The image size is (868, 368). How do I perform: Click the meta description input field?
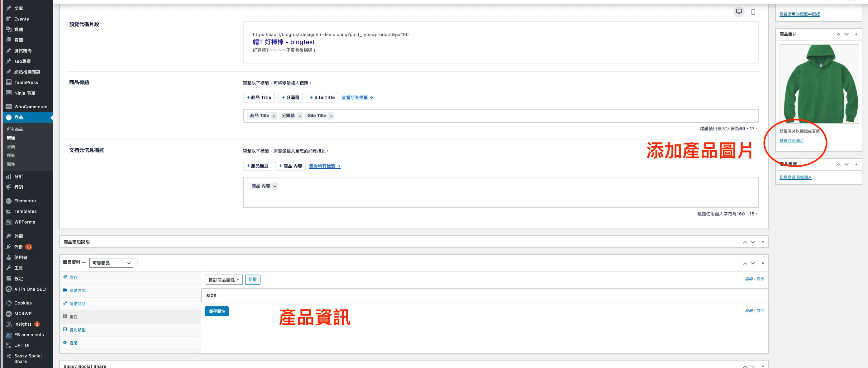point(500,193)
